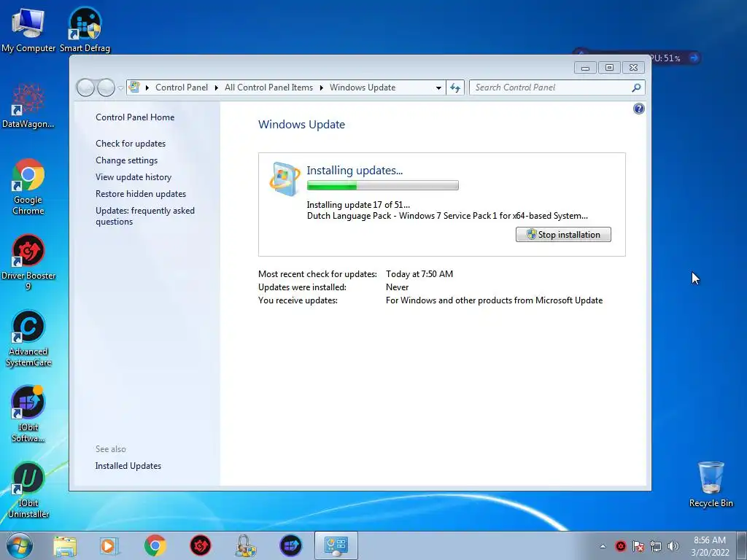The image size is (747, 560).
Task: Click the red Driver Booster tray icon
Action: coord(620,546)
